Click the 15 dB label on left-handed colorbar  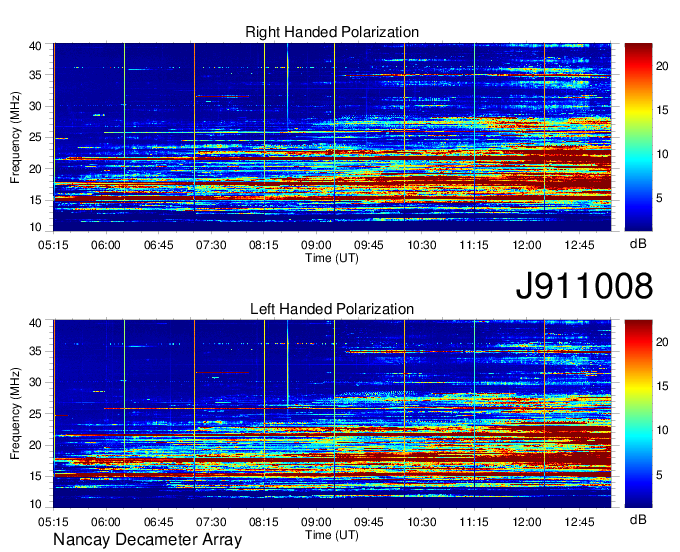[662, 386]
